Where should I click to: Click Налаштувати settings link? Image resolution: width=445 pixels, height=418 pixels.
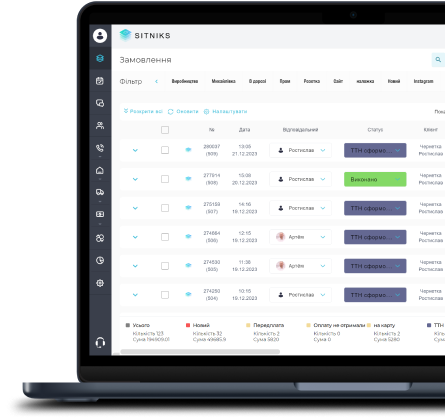click(226, 111)
